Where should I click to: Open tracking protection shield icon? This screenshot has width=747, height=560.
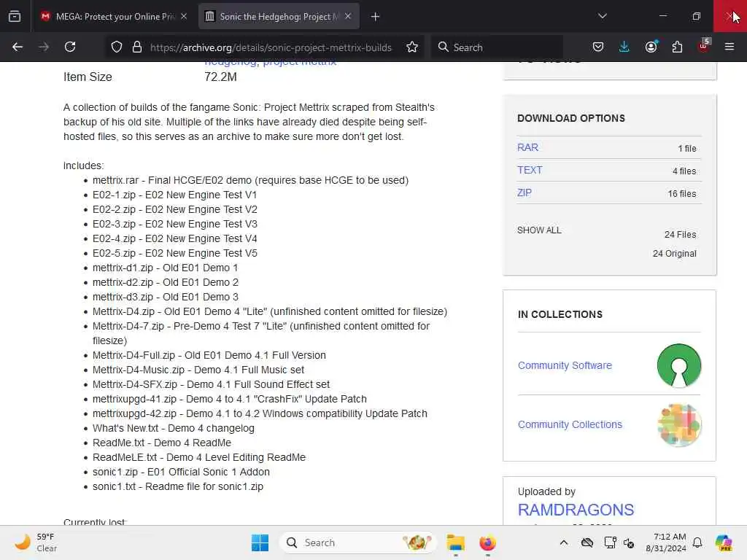point(117,47)
